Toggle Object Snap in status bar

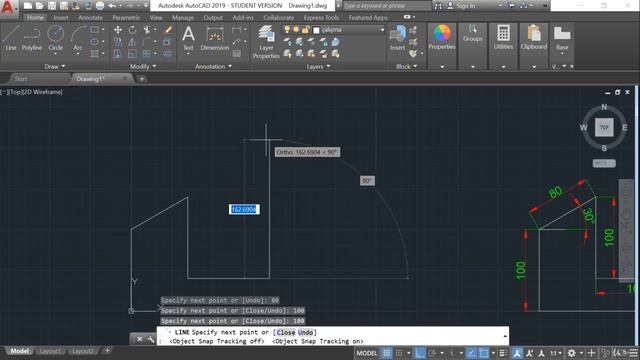click(484, 353)
